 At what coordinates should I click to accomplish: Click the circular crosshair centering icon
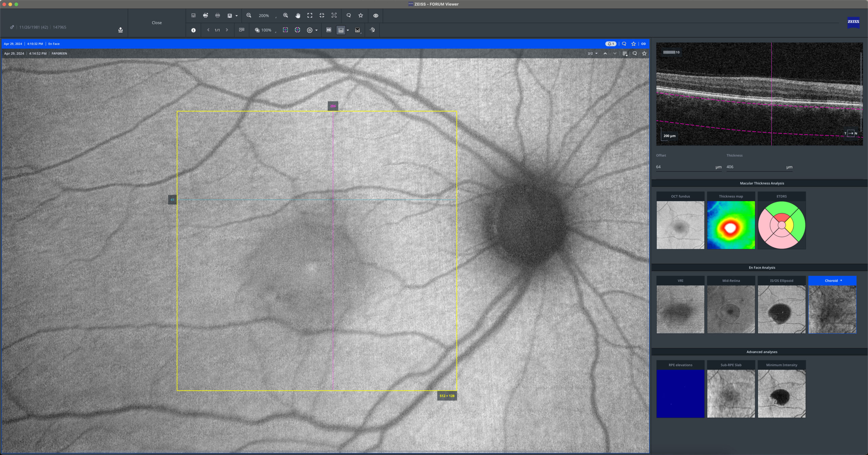pyautogui.click(x=297, y=30)
